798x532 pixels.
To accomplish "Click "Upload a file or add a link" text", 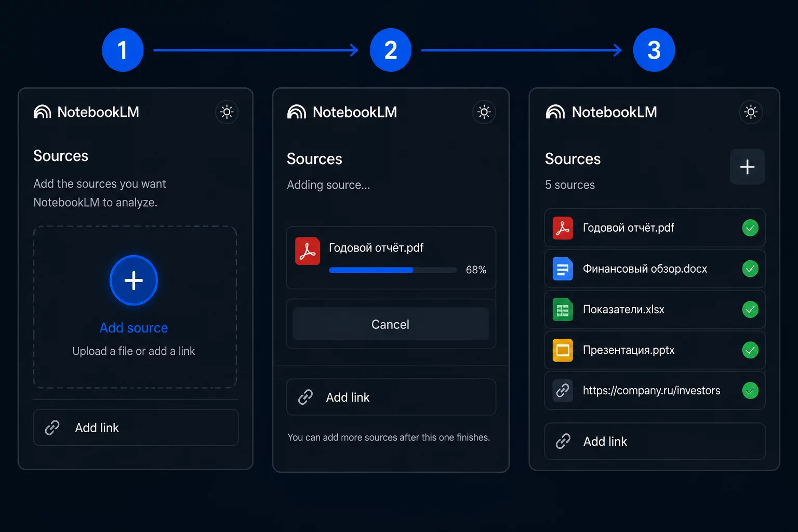I will 134,351.
